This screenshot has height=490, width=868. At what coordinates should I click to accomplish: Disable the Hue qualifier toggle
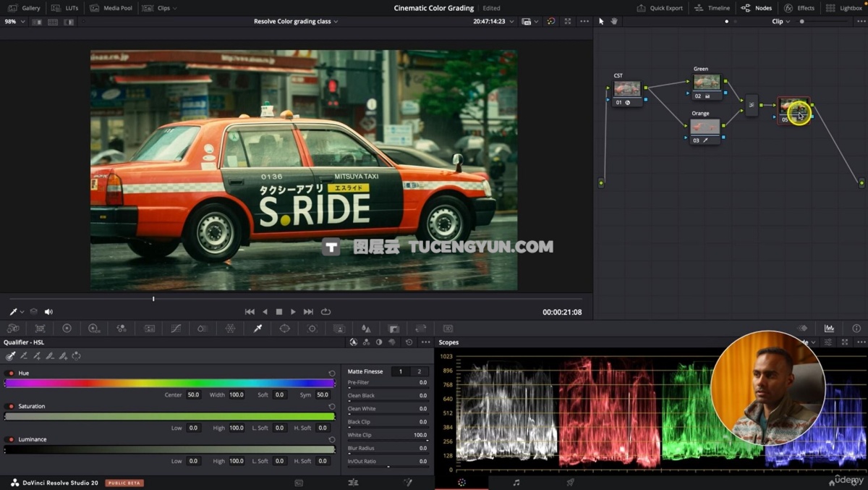(10, 373)
